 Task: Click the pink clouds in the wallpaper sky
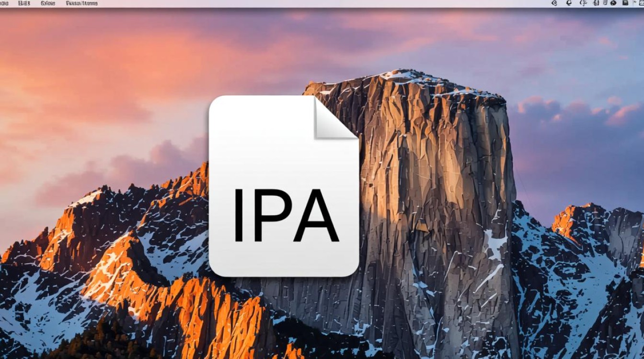click(72, 72)
